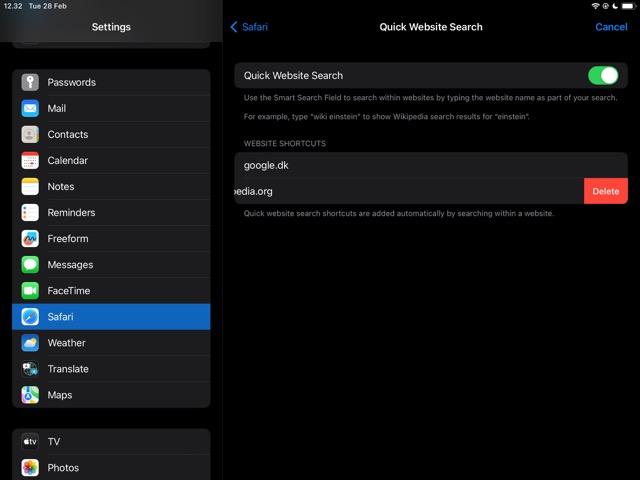The image size is (640, 480).
Task: Open Messages settings
Action: [70, 265]
